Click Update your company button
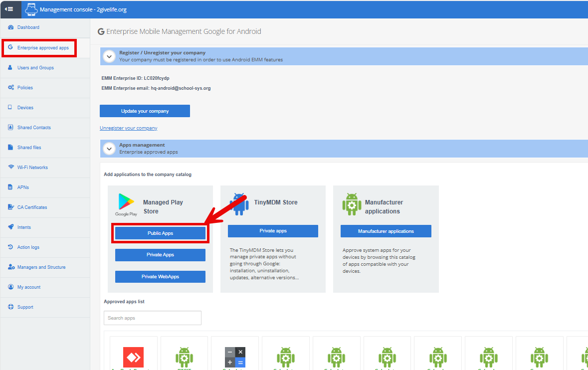The image size is (588, 370). pos(145,111)
